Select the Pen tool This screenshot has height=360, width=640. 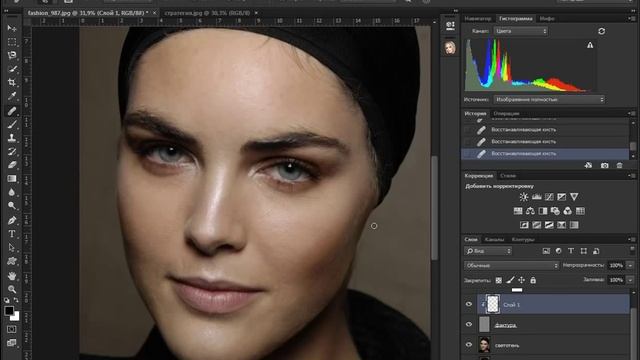pos(12,220)
